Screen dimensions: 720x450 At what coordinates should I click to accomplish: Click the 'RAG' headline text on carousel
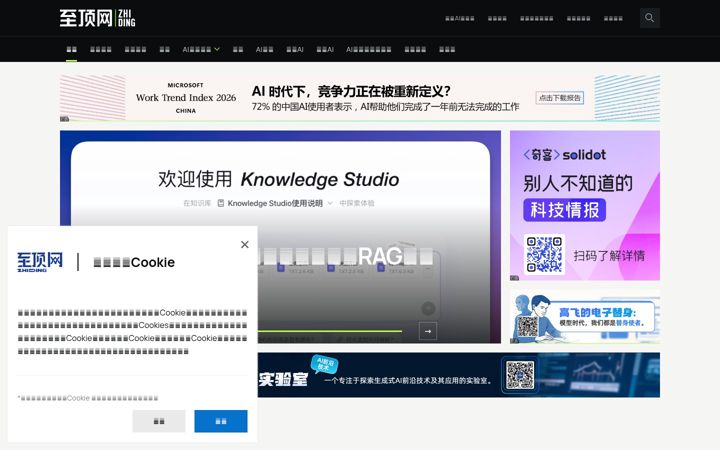(380, 256)
